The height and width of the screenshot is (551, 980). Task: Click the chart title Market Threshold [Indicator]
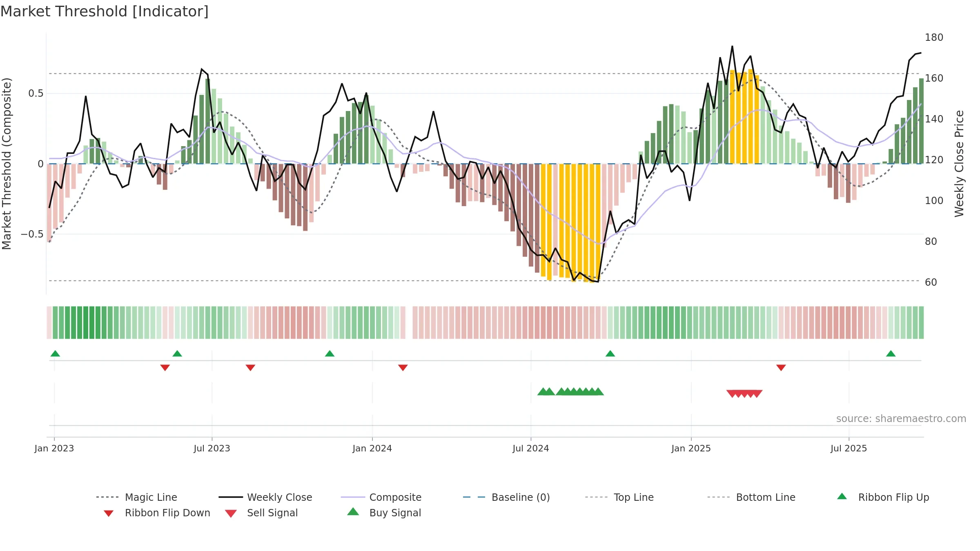coord(105,11)
